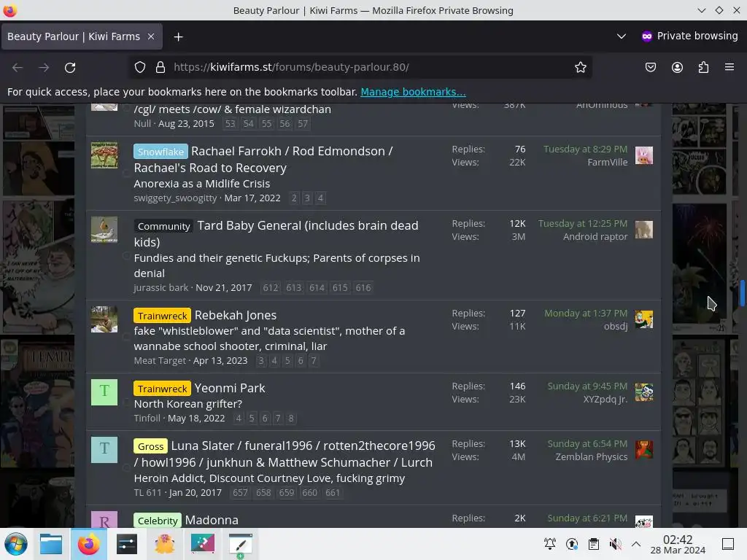Click FarmVille last poster avatar
Image resolution: width=747 pixels, height=560 pixels.
644,156
